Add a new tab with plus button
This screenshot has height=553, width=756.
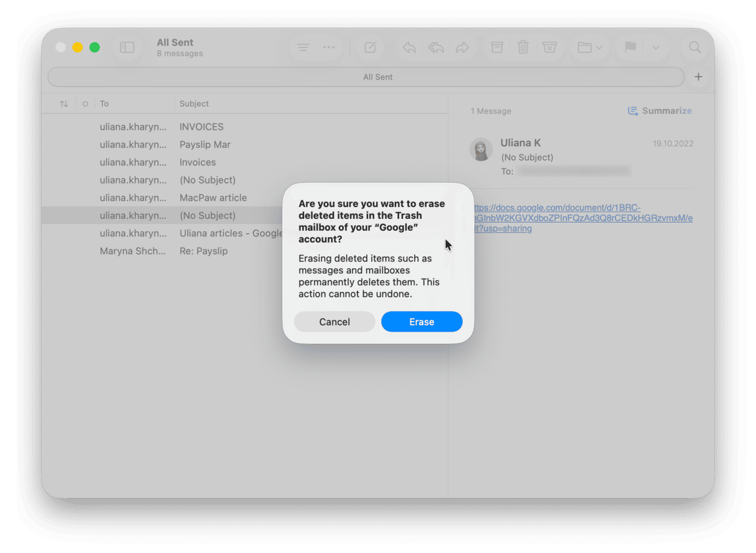click(698, 77)
